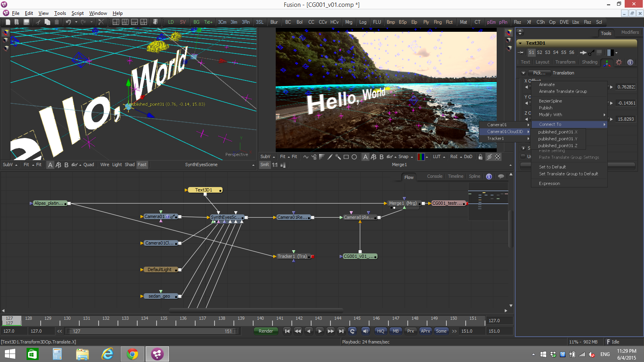Select the ellipse mask in Merge1 viewer
644x362 pixels.
point(354,157)
